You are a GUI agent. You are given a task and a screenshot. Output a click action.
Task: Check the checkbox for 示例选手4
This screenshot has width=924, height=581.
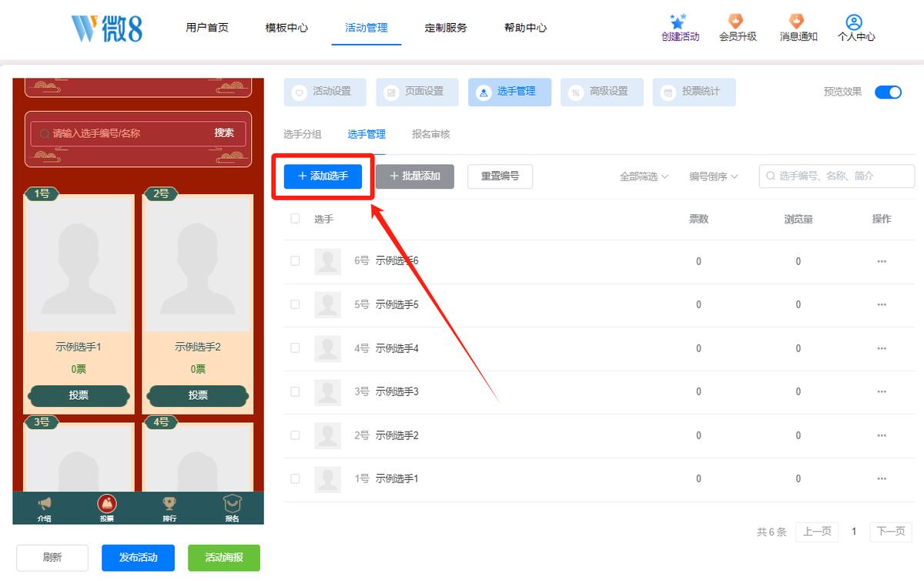coord(295,348)
